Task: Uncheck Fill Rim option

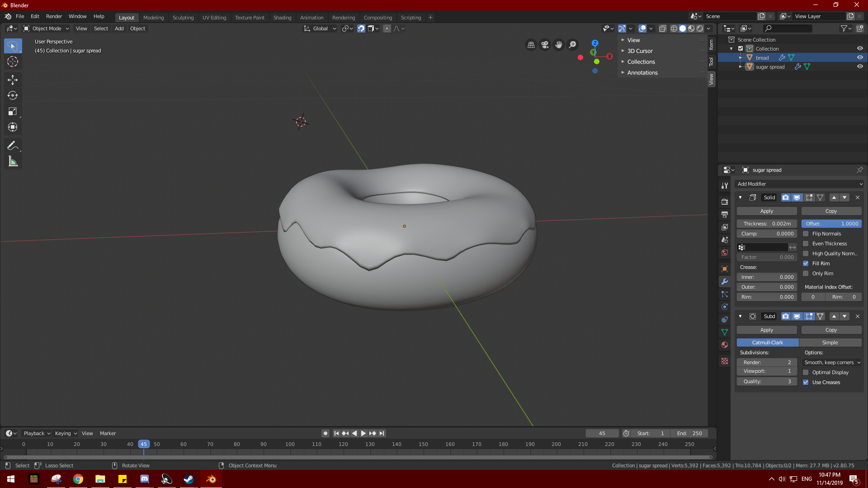Action: (806, 263)
